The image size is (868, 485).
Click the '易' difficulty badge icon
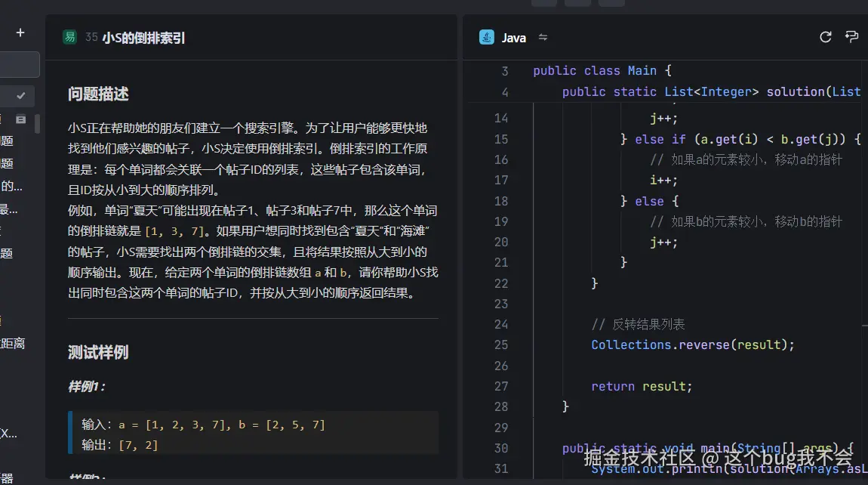pos(71,36)
